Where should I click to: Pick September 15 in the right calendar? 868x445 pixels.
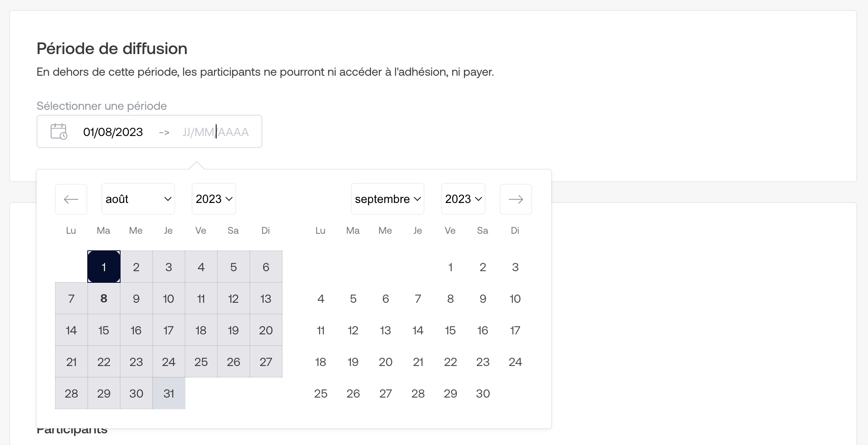[x=450, y=330]
